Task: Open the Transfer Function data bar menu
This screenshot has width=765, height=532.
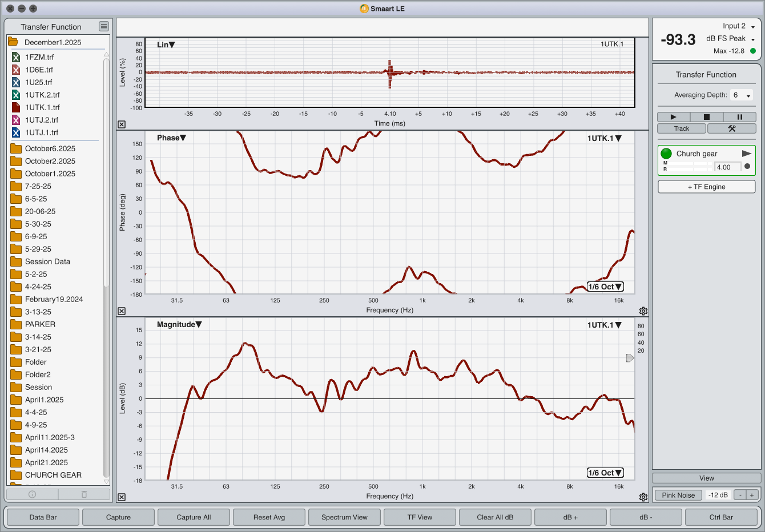Action: coord(103,26)
